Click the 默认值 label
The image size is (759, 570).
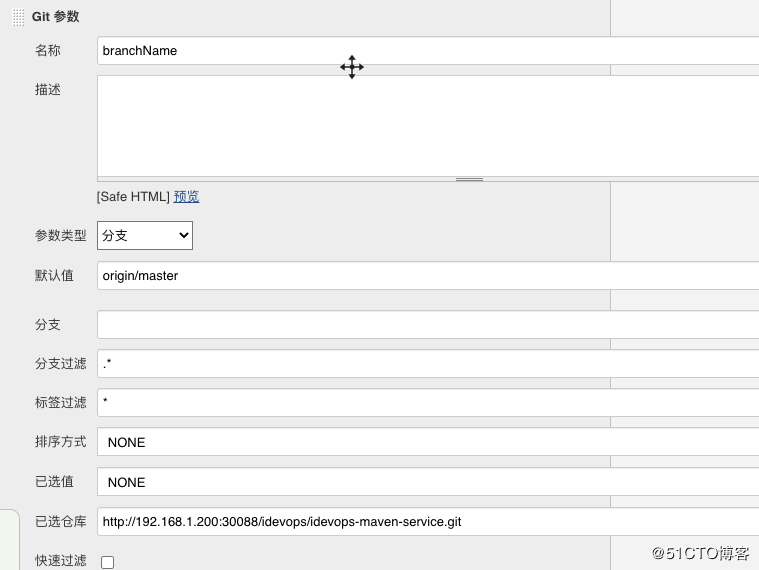pyautogui.click(x=54, y=276)
